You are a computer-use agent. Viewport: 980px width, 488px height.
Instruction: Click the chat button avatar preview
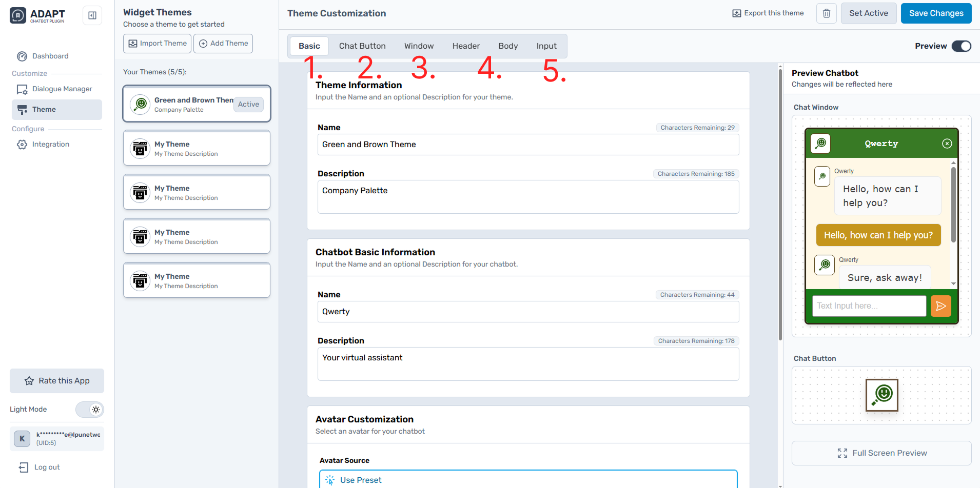click(881, 395)
